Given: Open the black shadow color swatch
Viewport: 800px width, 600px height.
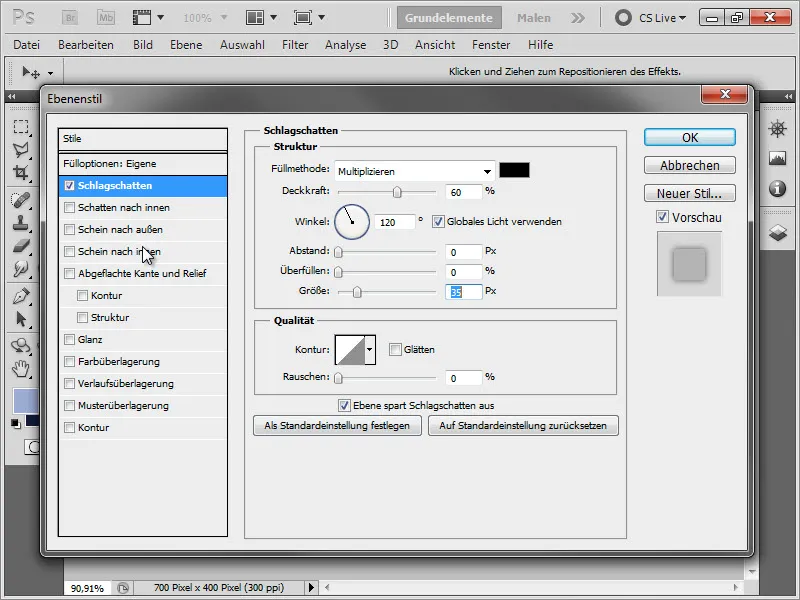Looking at the screenshot, I should pos(514,170).
